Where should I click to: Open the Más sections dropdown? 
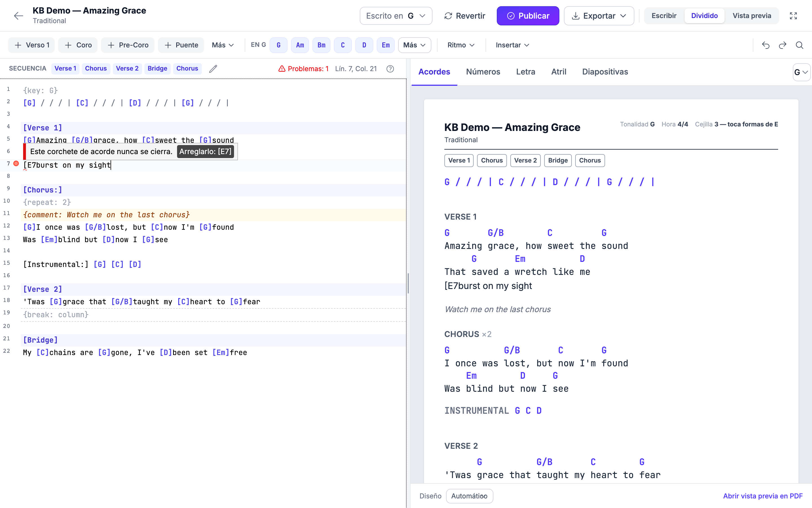tap(223, 45)
